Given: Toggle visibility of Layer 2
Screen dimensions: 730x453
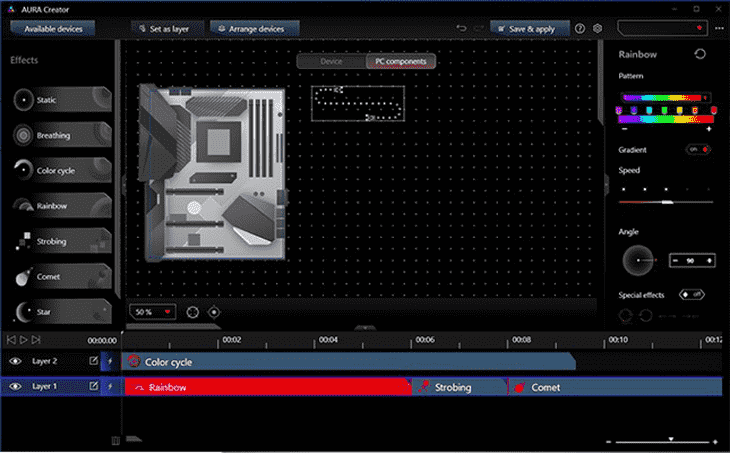Looking at the screenshot, I should coord(15,361).
